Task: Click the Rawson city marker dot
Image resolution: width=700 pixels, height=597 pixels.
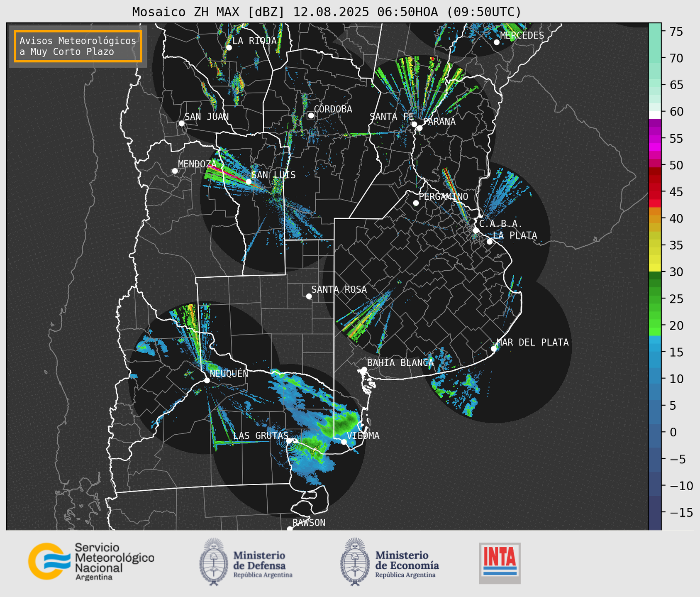Action: coord(290,528)
